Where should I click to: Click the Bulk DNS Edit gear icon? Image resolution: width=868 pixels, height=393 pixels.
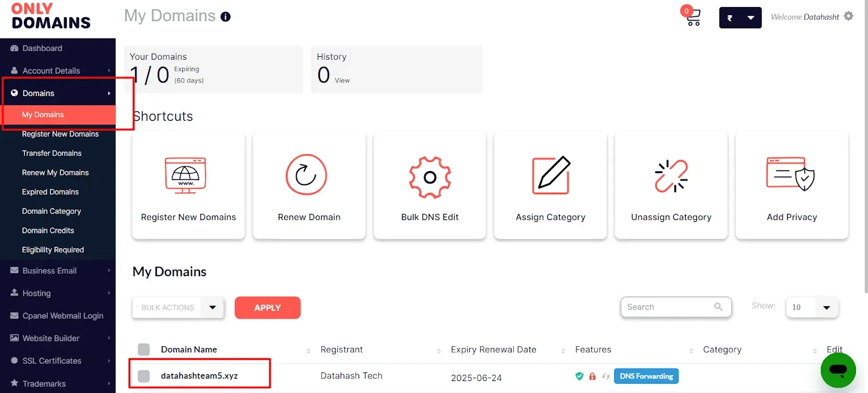click(430, 177)
